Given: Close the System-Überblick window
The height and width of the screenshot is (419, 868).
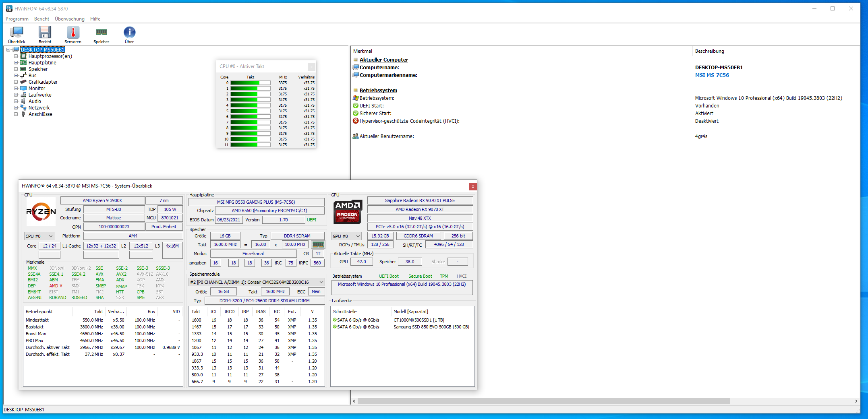Looking at the screenshot, I should (x=473, y=186).
